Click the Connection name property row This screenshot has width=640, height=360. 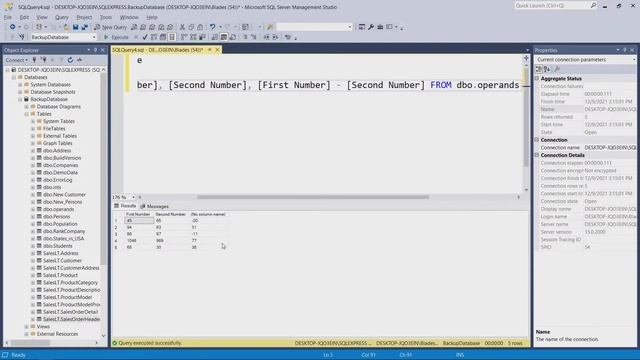tap(586, 147)
